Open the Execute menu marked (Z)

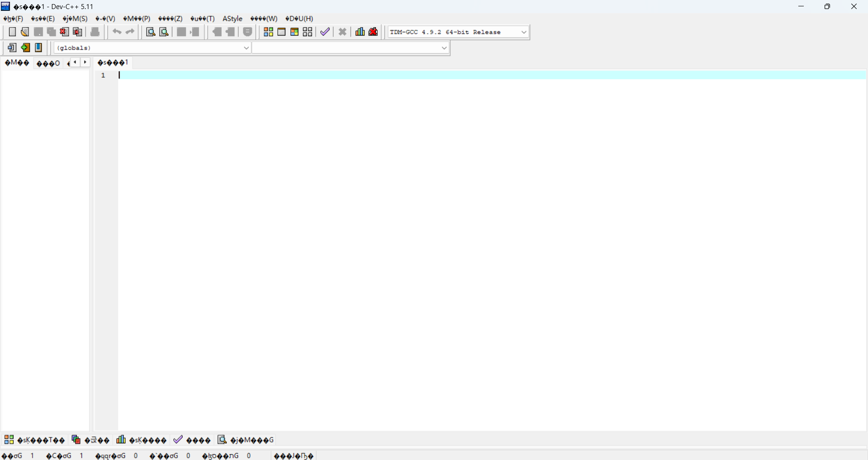171,19
